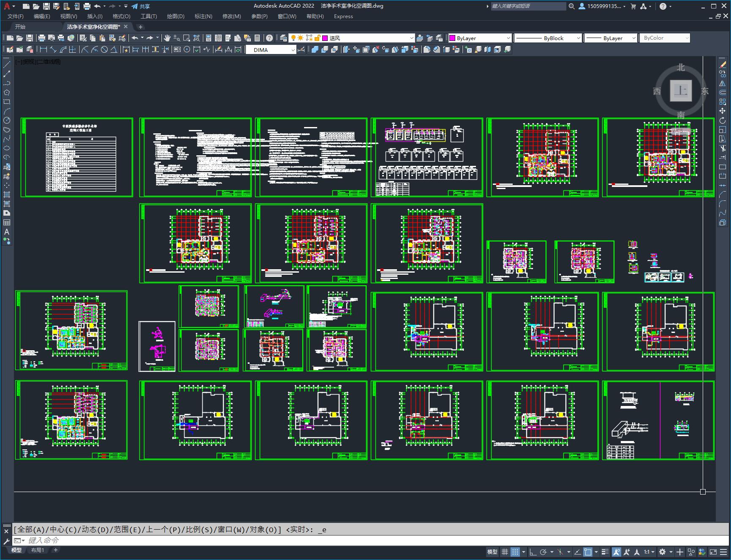Open the ByLayer color control with magenta swatch
Screen dimensions: 731x560
point(480,38)
